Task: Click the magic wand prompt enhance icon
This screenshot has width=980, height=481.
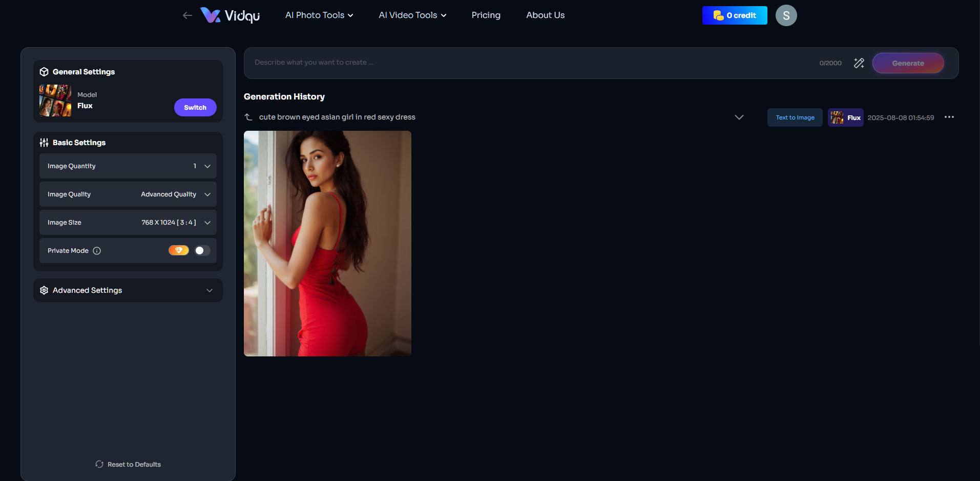Action: coord(859,63)
